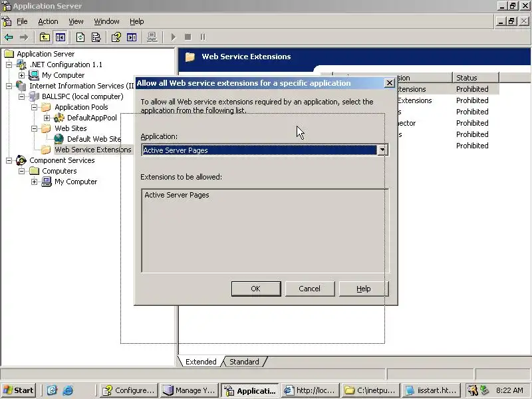532x399 pixels.
Task: Collapse the BALLSPC local computer node
Action: pyautogui.click(x=22, y=96)
